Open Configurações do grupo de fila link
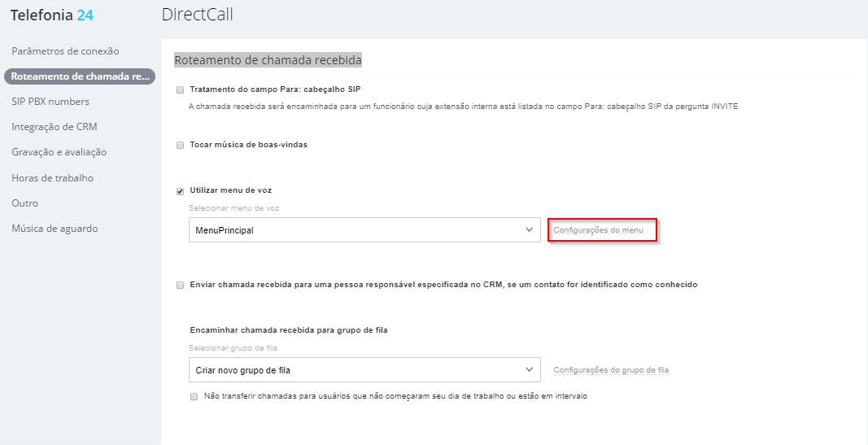The height and width of the screenshot is (445, 868). pyautogui.click(x=611, y=369)
